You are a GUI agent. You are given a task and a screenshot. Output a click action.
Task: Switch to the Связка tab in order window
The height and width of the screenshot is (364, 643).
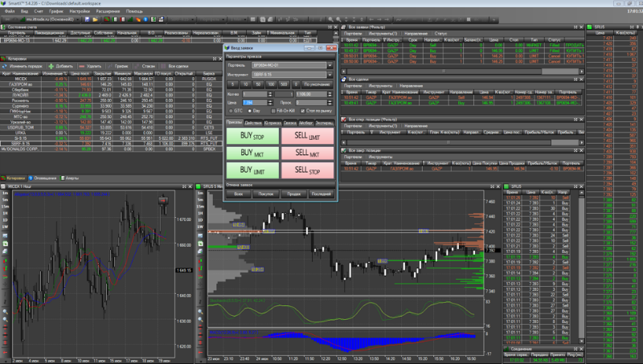(290, 123)
